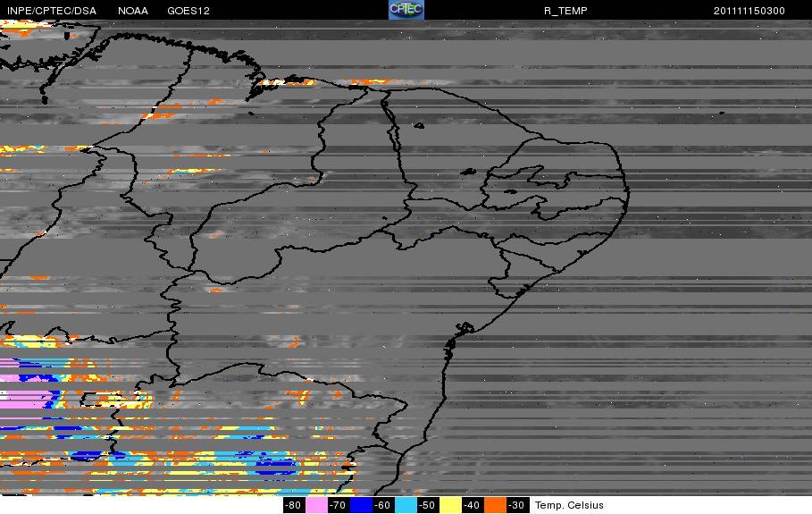Click the -70 legend value
The width and height of the screenshot is (812, 514).
point(339,505)
